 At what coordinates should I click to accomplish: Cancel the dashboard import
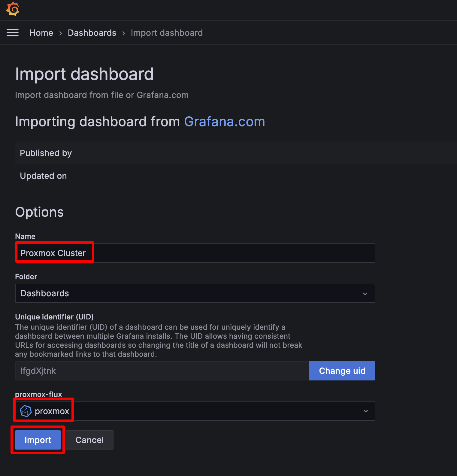point(89,440)
